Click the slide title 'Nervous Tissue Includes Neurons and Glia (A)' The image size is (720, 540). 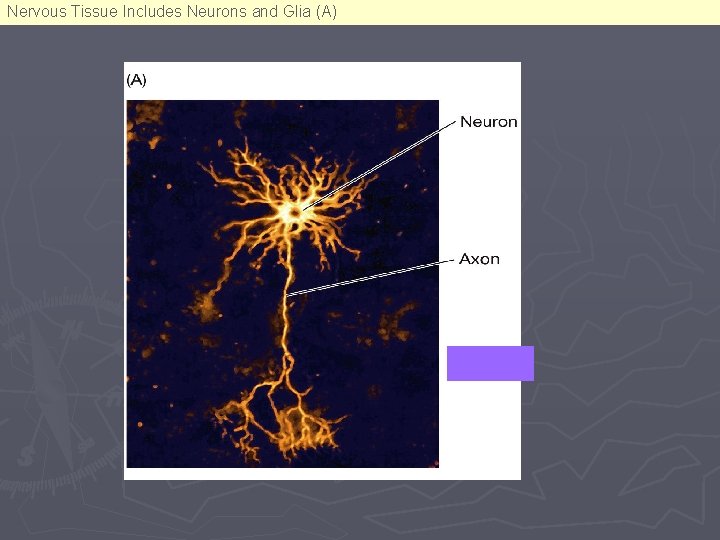(x=172, y=11)
